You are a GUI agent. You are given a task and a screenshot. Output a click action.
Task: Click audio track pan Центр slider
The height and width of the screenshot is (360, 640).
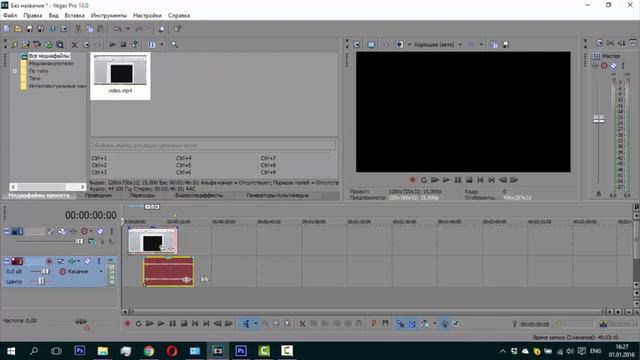pos(41,282)
